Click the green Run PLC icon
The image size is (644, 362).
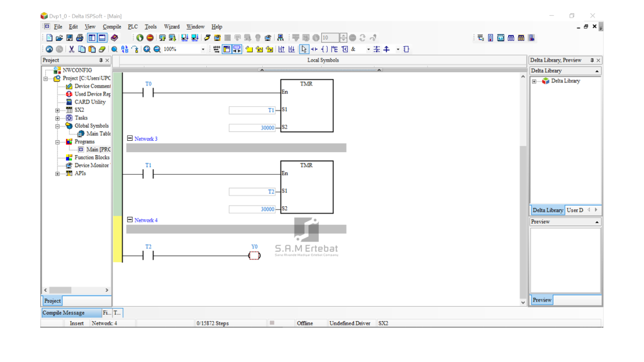coord(140,38)
